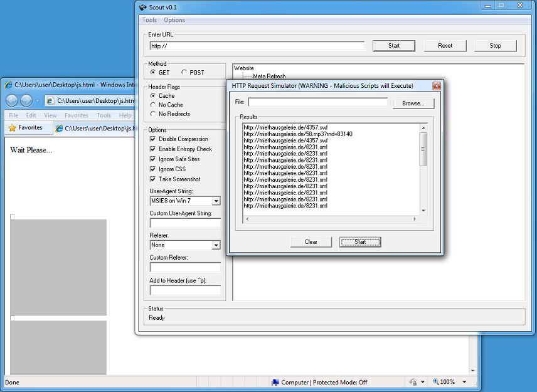Open the Options menu in Scout

point(174,20)
